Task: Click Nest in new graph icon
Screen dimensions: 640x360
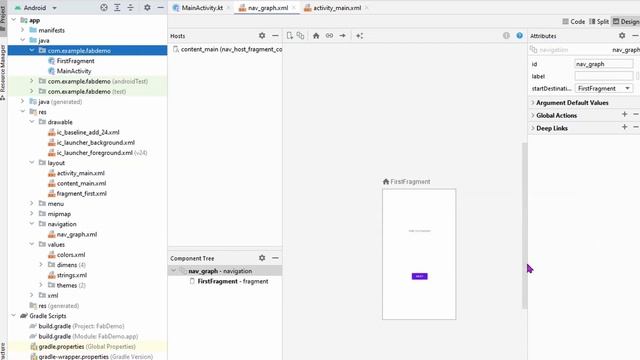Action: click(300, 36)
